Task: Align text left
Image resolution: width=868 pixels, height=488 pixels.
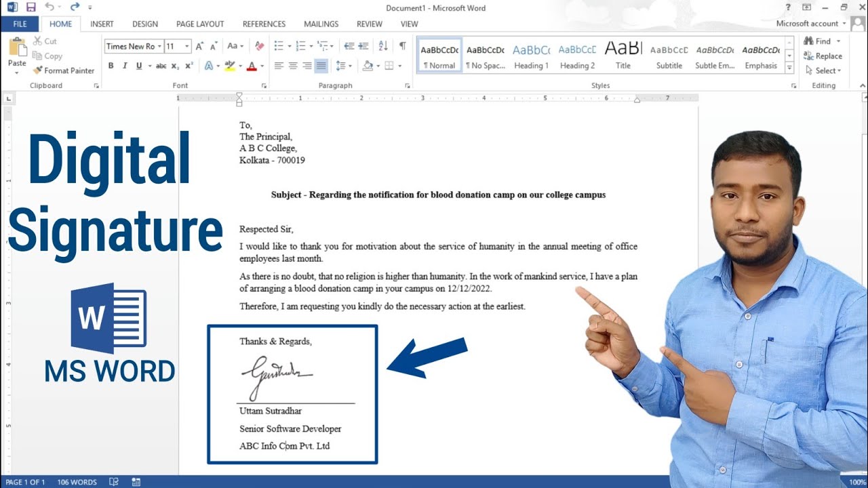Action: pyautogui.click(x=279, y=66)
